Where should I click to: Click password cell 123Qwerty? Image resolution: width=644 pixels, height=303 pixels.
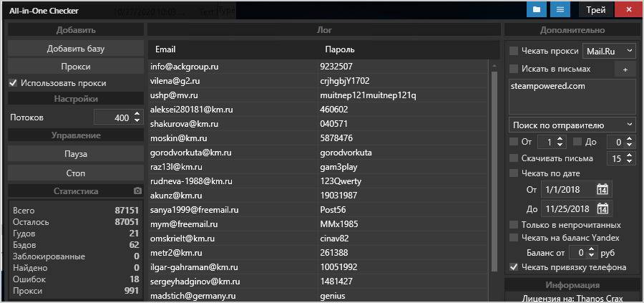[x=341, y=181]
